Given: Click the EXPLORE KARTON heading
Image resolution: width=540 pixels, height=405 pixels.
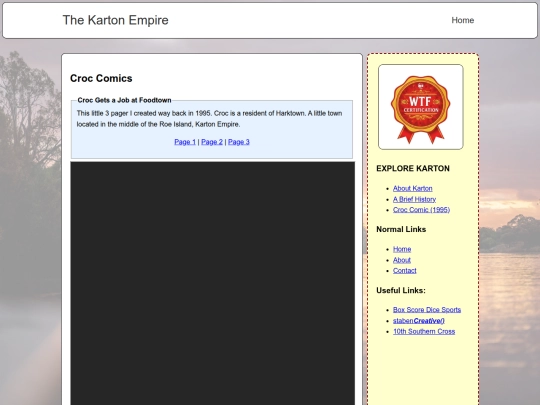Looking at the screenshot, I should 413,168.
